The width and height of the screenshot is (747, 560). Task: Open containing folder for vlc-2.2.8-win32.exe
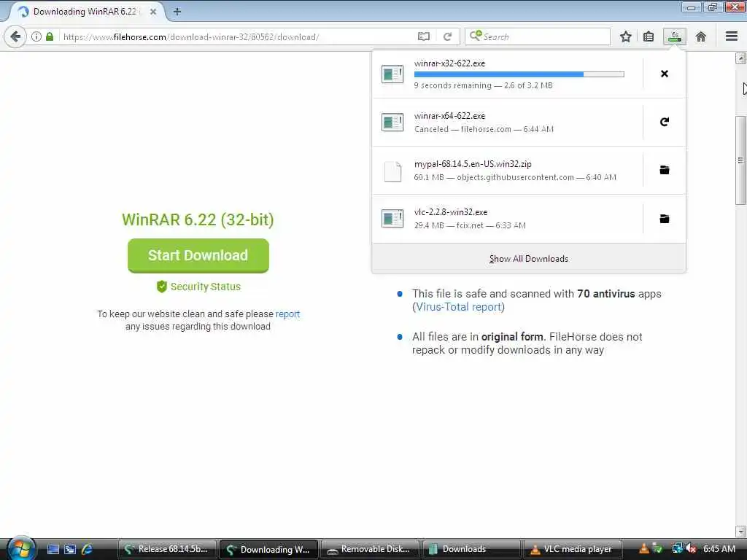(x=664, y=219)
